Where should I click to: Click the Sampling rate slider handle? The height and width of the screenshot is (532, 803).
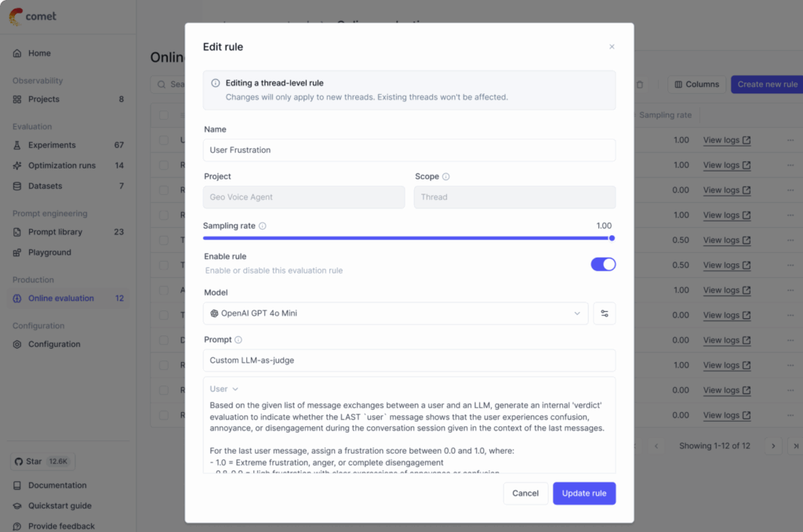click(x=612, y=238)
